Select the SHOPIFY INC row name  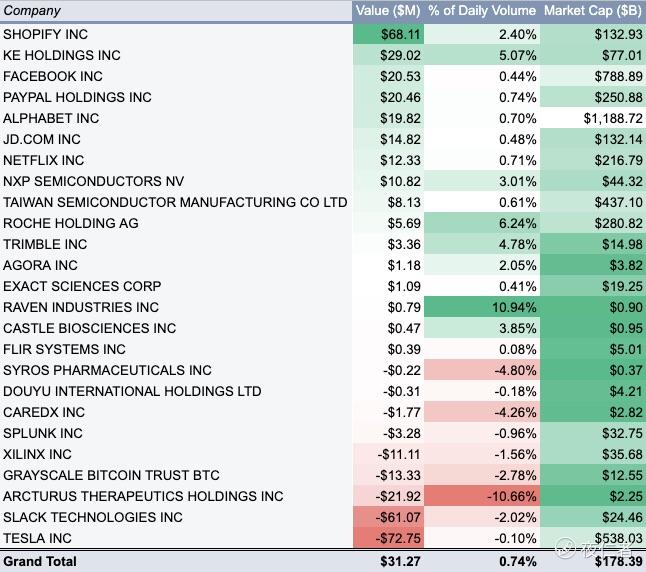[x=45, y=34]
